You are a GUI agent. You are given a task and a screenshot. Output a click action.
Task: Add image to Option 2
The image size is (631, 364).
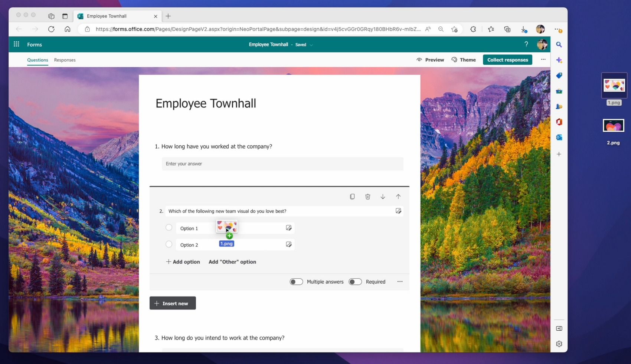pyautogui.click(x=289, y=244)
